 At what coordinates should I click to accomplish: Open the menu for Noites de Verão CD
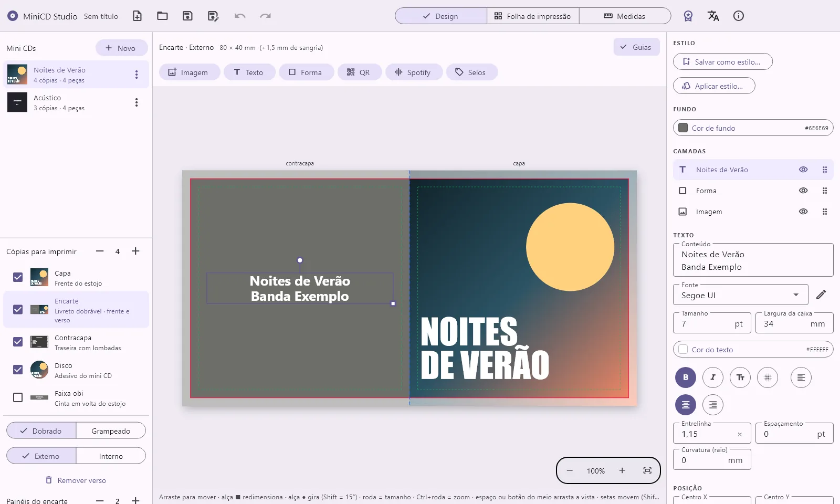136,75
